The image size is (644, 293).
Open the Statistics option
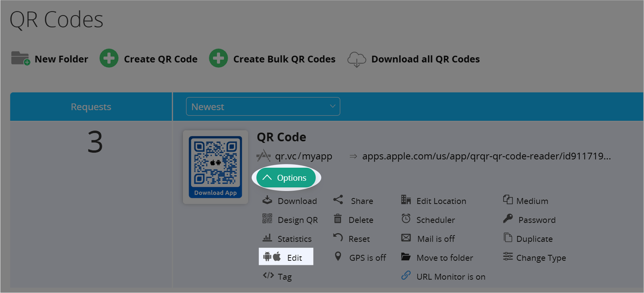[295, 239]
